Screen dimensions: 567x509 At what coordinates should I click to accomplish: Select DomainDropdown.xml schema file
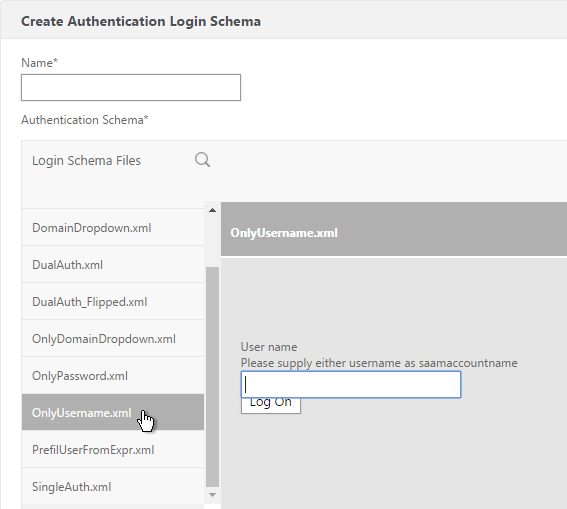(x=113, y=228)
